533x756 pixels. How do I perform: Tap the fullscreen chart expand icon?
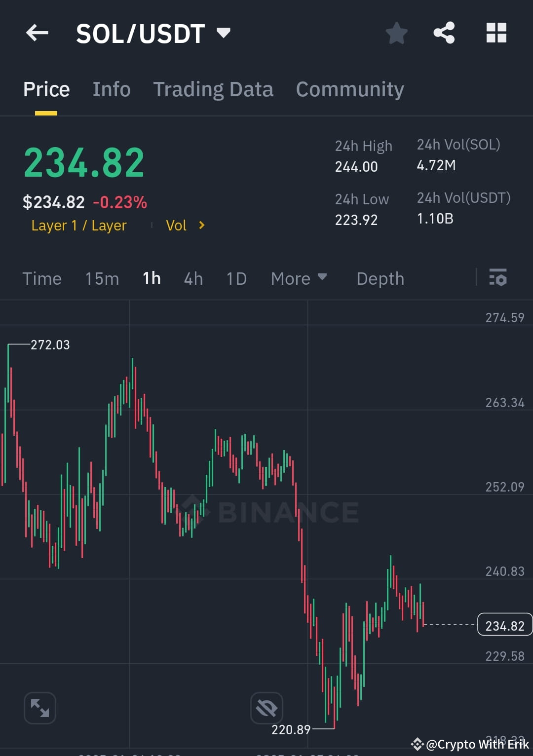coord(39,708)
